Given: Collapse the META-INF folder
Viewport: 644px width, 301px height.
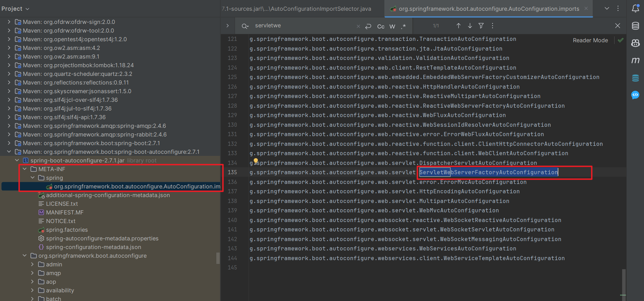Looking at the screenshot, I should pyautogui.click(x=25, y=169).
